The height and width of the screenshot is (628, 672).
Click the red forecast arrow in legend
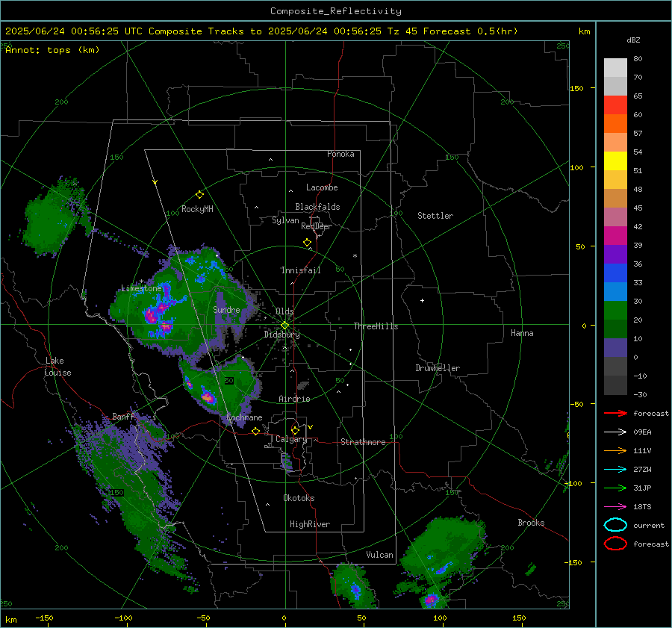[615, 413]
